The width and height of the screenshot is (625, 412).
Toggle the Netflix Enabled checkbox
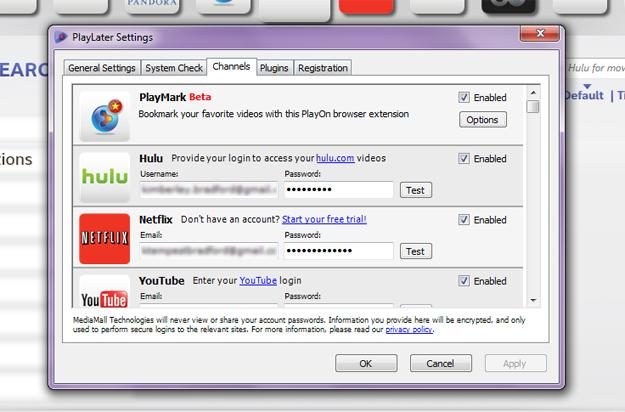(x=464, y=220)
